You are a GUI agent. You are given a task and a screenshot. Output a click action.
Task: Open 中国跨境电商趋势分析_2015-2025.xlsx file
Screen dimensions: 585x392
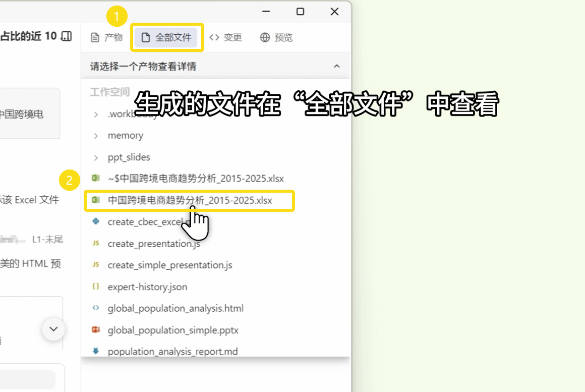pyautogui.click(x=190, y=200)
